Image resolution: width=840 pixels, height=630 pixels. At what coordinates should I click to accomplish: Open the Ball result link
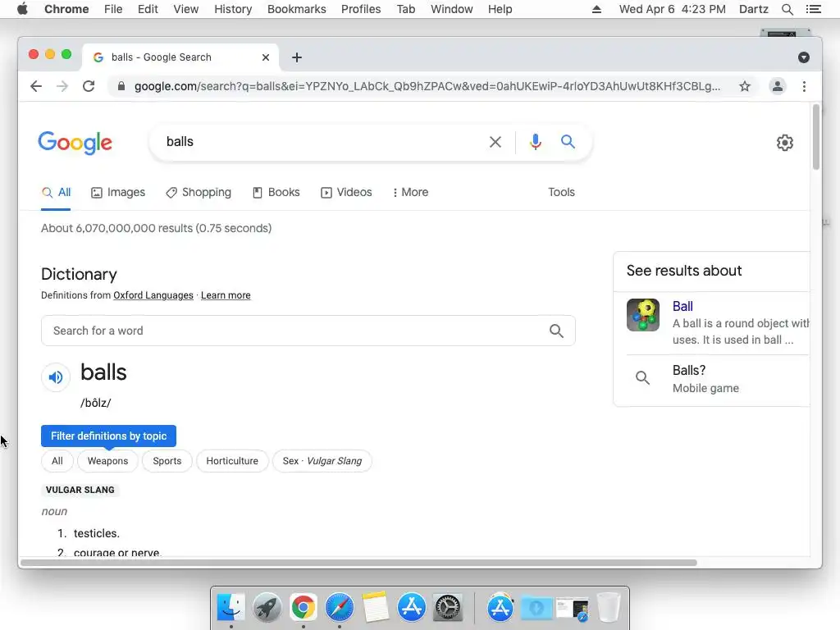[682, 307]
